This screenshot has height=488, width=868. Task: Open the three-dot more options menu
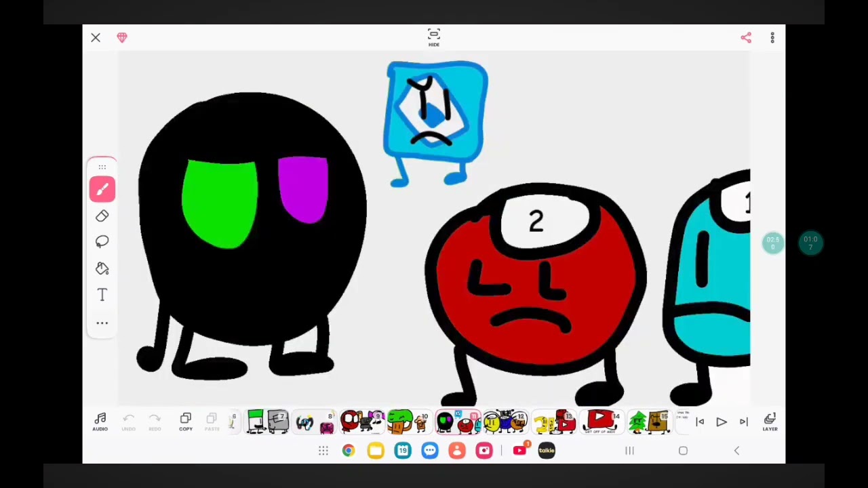(x=772, y=38)
